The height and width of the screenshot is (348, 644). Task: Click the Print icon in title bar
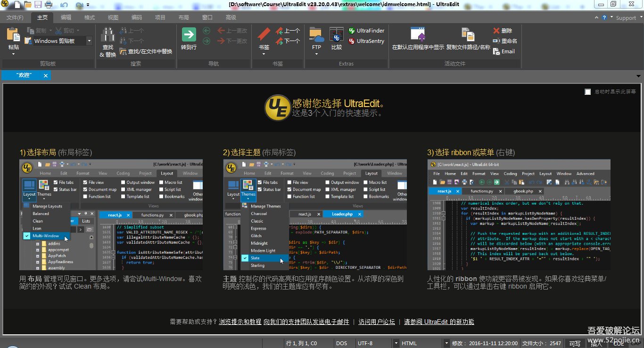[x=48, y=5]
